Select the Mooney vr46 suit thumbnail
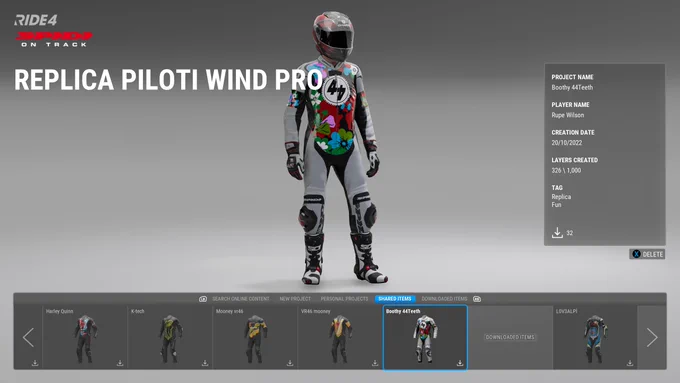 tap(255, 337)
